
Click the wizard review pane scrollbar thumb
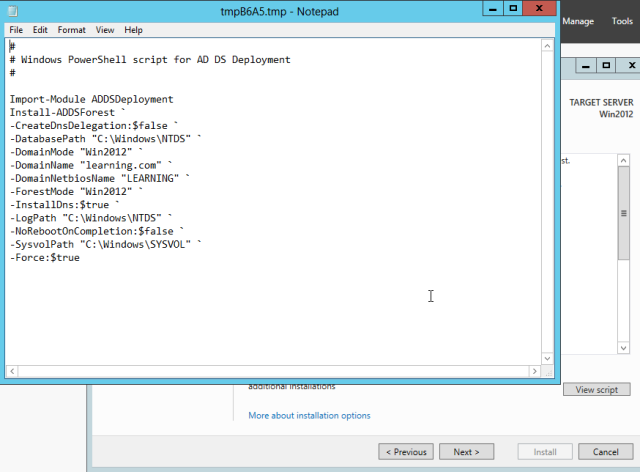623,213
